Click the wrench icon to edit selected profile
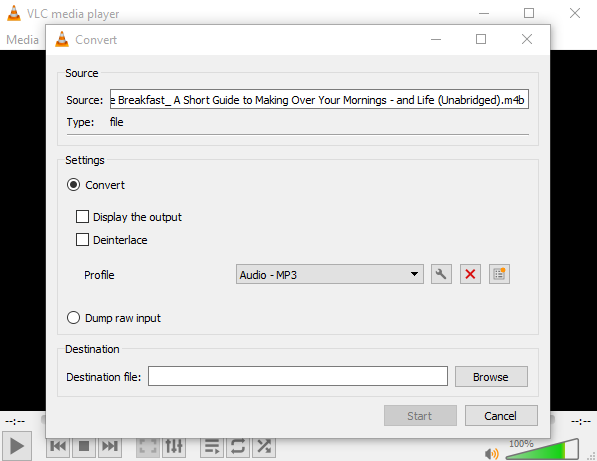The width and height of the screenshot is (597, 461). [441, 274]
